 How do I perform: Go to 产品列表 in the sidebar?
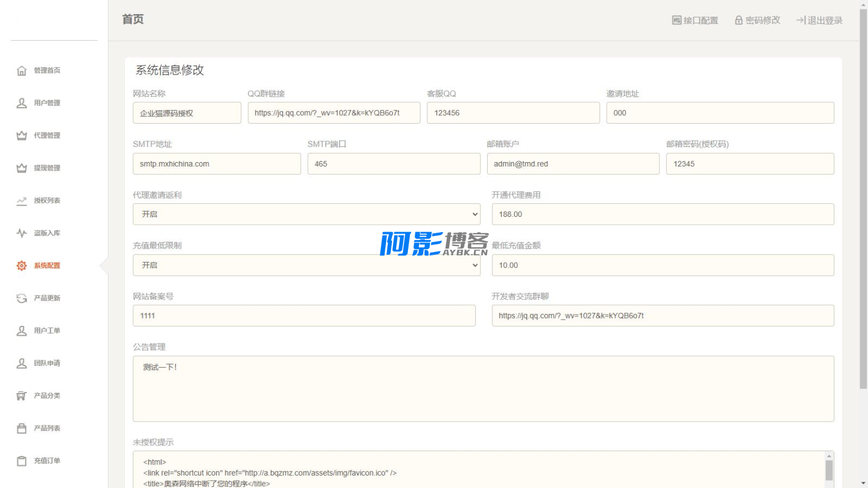(46, 428)
